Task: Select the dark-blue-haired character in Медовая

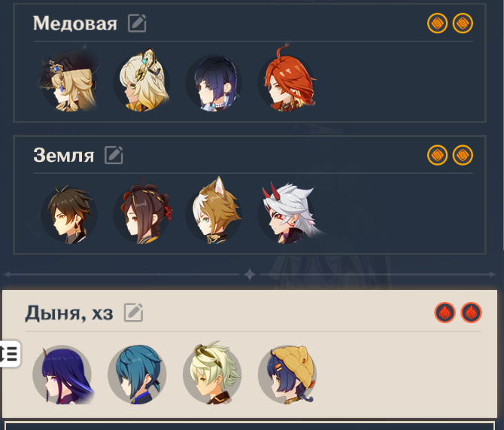Action: tap(214, 82)
